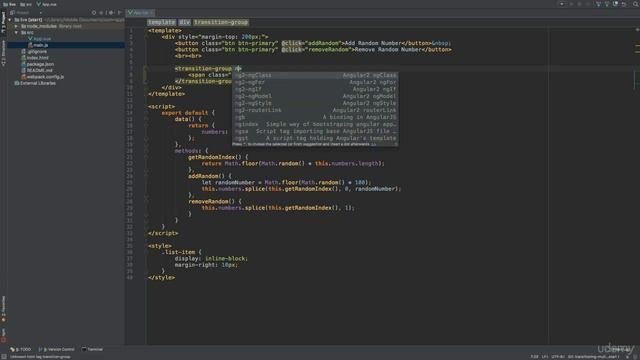Viewport: 640px width, 360px height.
Task: Collapse the src folder arrow
Action: (x=16, y=32)
